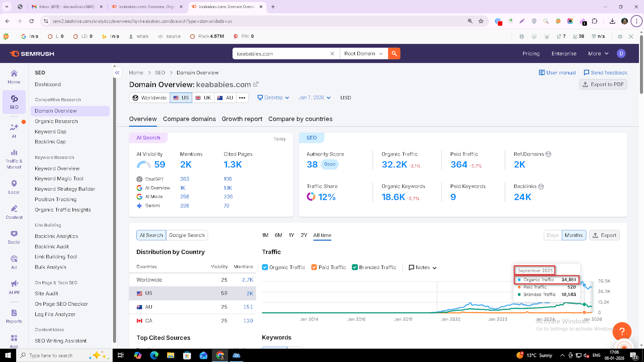
Task: Open the orange help question bubble
Action: click(x=622, y=331)
